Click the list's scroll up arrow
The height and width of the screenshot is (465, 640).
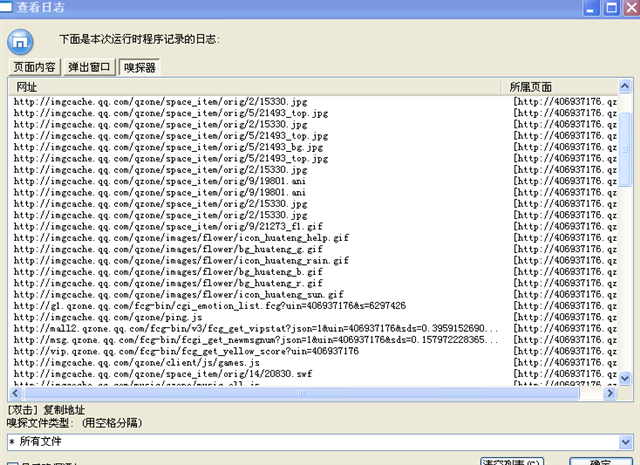(x=625, y=86)
